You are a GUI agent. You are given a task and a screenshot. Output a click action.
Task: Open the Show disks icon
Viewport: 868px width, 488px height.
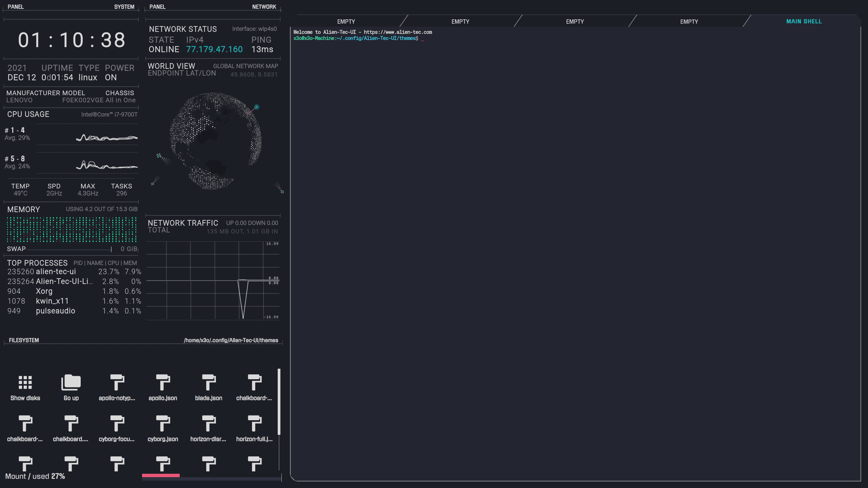coord(25,383)
